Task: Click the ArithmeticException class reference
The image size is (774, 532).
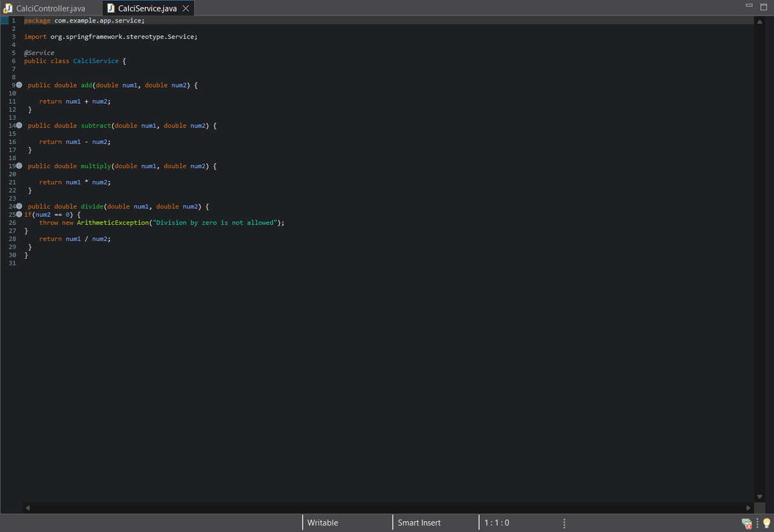Action: [x=112, y=222]
